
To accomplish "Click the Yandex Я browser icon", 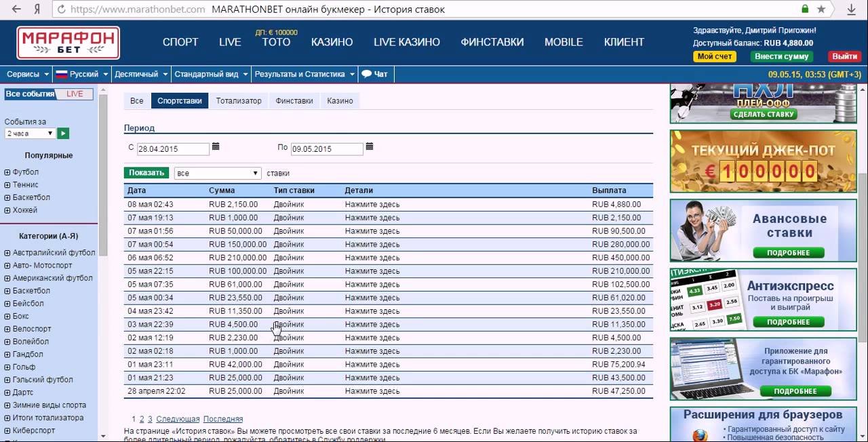I will pyautogui.click(x=37, y=9).
